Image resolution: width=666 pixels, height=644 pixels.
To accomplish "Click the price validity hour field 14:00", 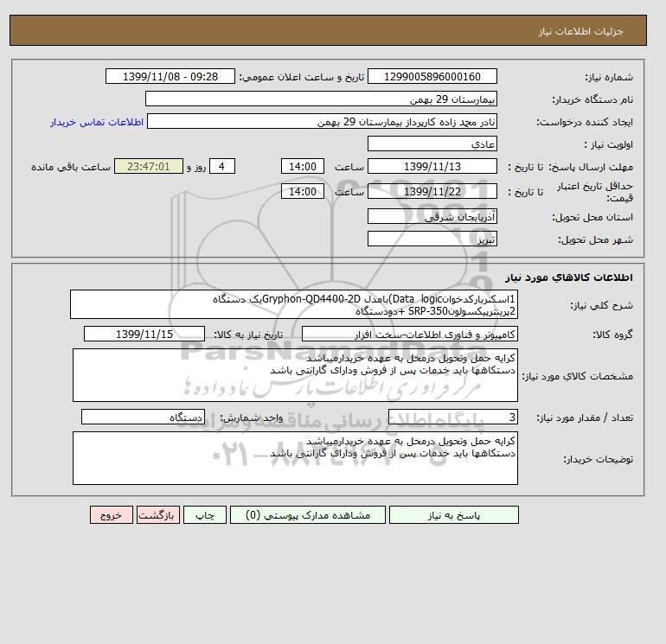I will pyautogui.click(x=303, y=191).
